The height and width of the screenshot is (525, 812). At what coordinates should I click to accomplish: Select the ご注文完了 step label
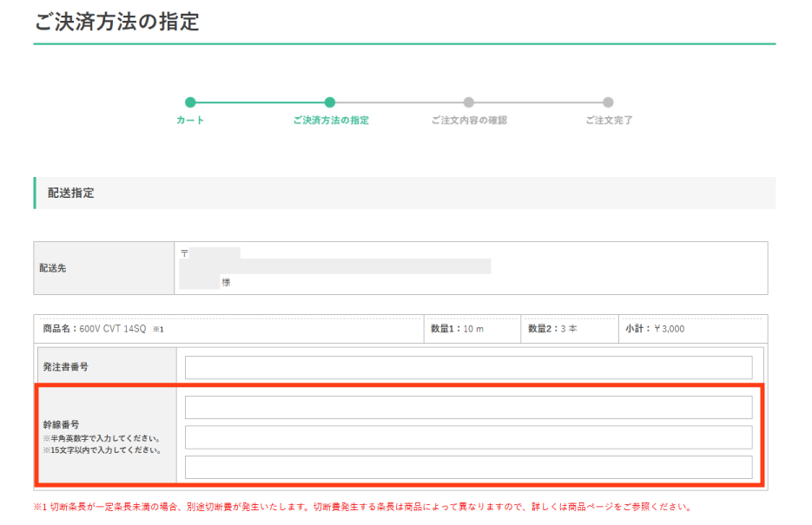click(608, 121)
